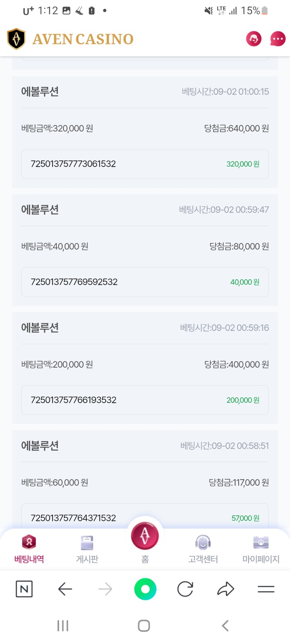Tap the Android recent apps button
Screen dimensions: 290x644
[x=63, y=626]
